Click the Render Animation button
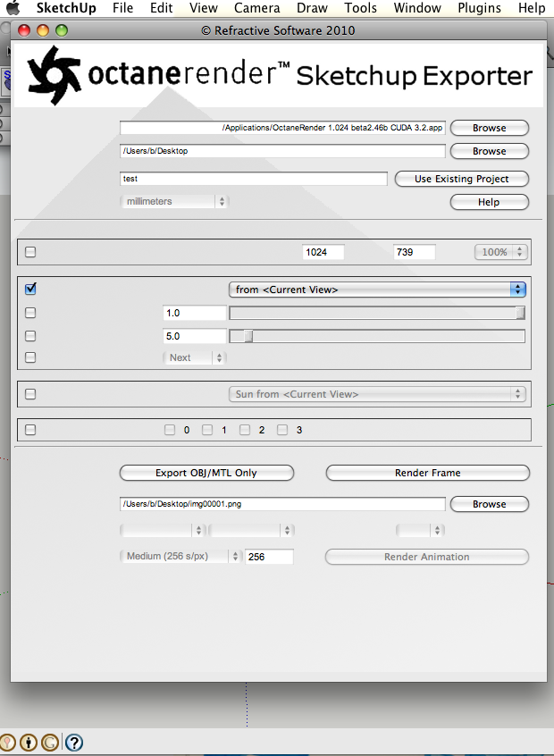 [427, 557]
